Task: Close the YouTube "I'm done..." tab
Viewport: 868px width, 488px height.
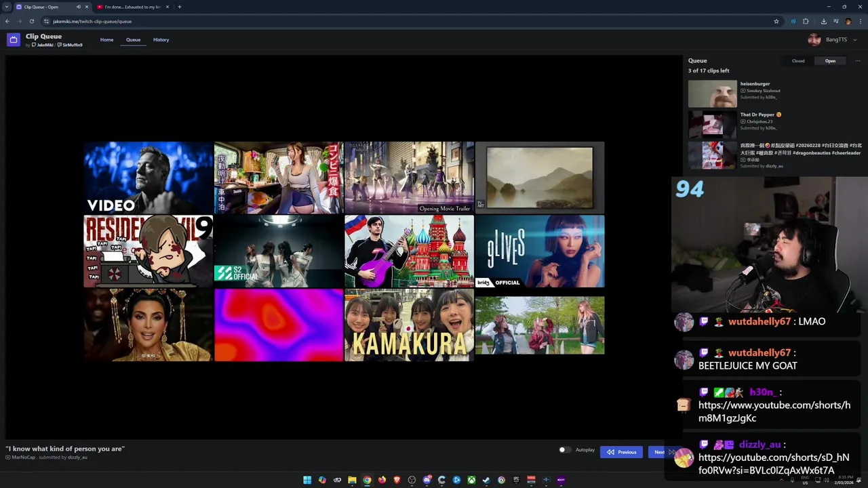Action: pyautogui.click(x=167, y=7)
